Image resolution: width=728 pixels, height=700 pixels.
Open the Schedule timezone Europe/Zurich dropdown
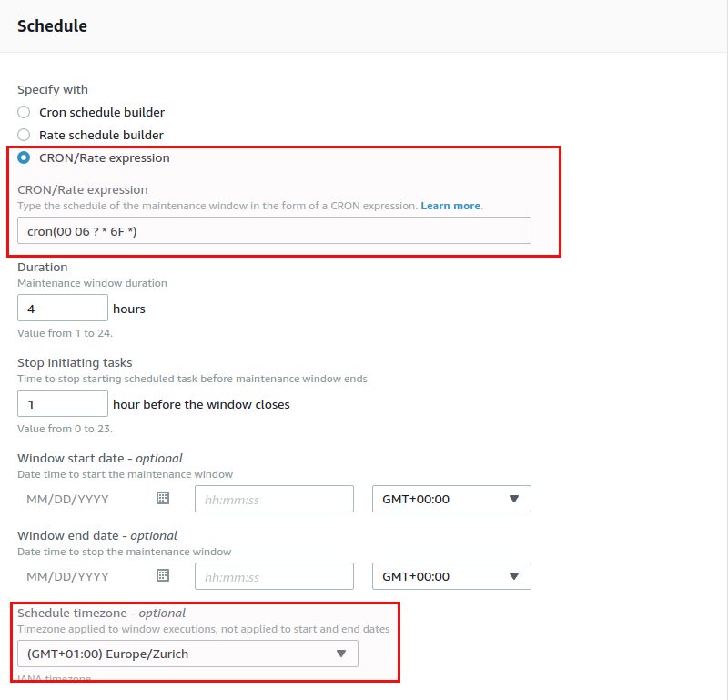(187, 654)
